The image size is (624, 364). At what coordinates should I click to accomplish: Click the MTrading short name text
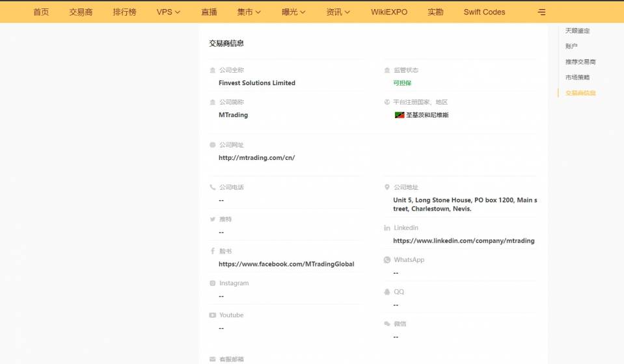(x=233, y=115)
